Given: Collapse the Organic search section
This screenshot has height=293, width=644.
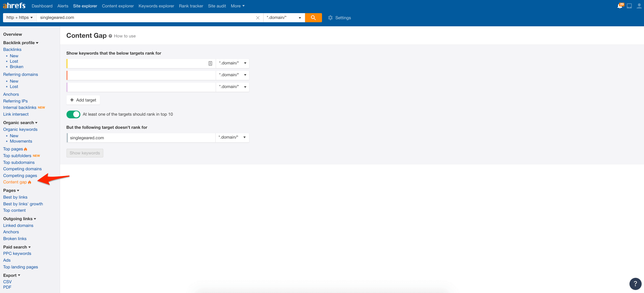Looking at the screenshot, I should pos(20,123).
